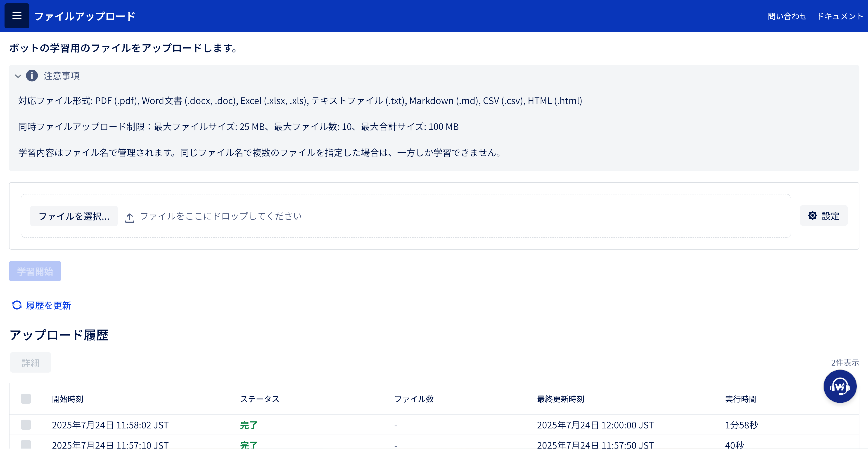Open 問い合わせ in top navigation
Image resolution: width=868 pixels, height=449 pixels.
click(787, 16)
